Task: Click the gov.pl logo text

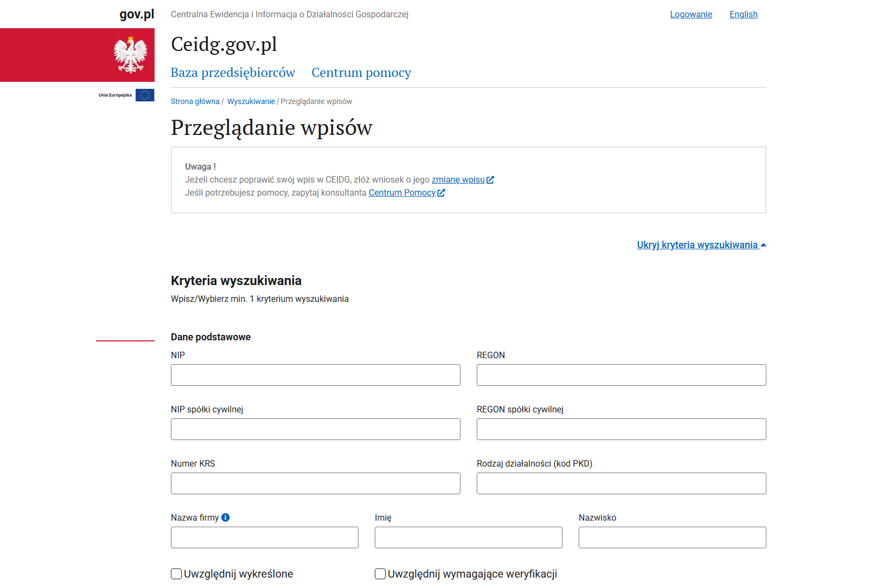Action: pos(137,14)
